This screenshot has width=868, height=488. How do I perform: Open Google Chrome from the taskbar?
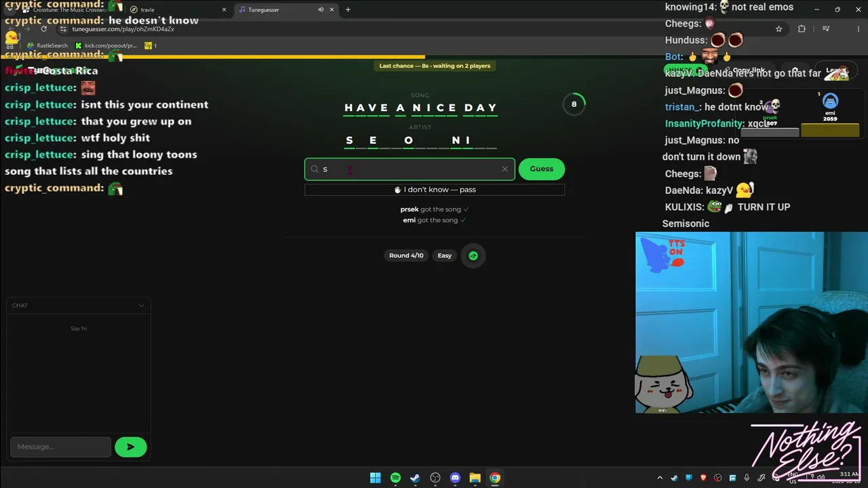pyautogui.click(x=495, y=478)
